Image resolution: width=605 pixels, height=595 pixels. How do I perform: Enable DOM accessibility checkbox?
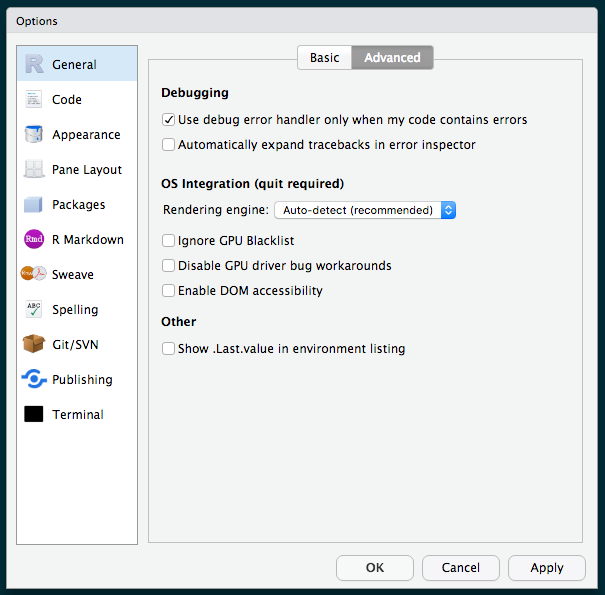click(168, 290)
